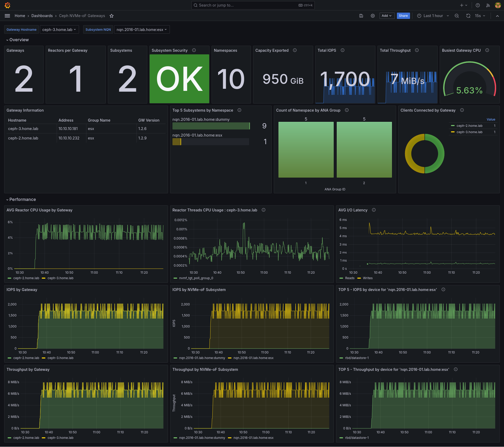Image resolution: width=504 pixels, height=447 pixels.
Task: Star the Ceph NVMe-oF Gateways dashboard
Action: click(112, 16)
